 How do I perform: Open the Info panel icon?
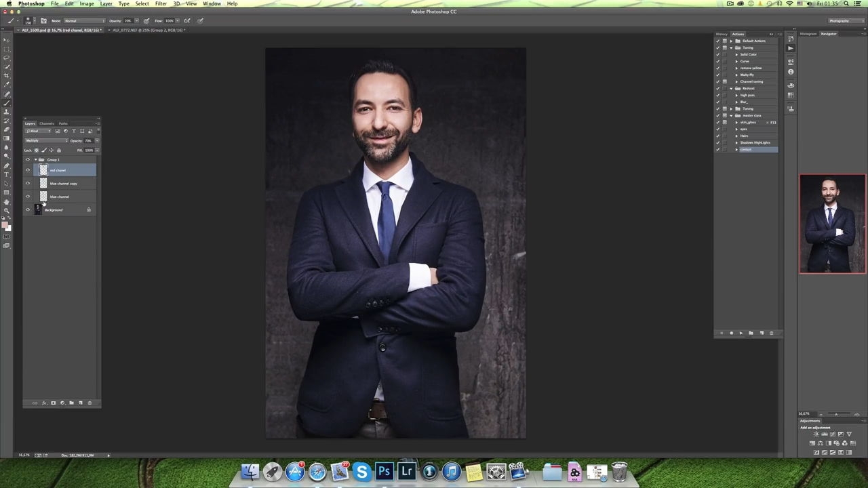(x=791, y=72)
